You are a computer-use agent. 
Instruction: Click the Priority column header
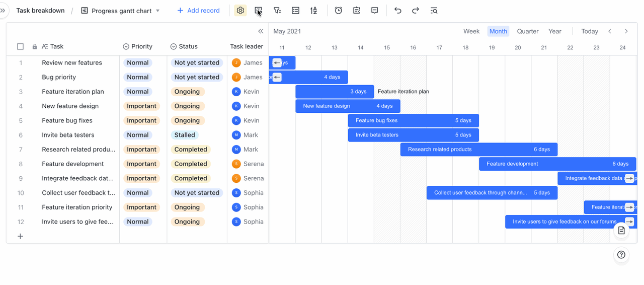click(142, 46)
